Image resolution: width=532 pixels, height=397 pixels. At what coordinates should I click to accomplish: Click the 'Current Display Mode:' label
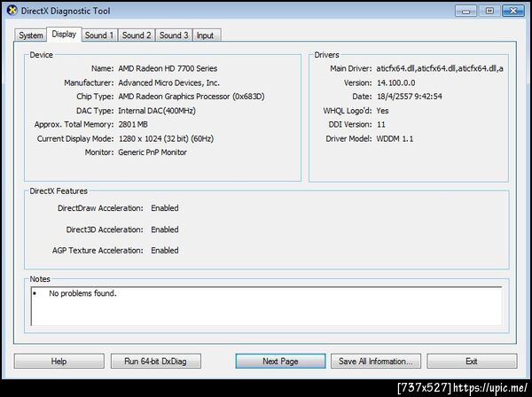click(75, 138)
